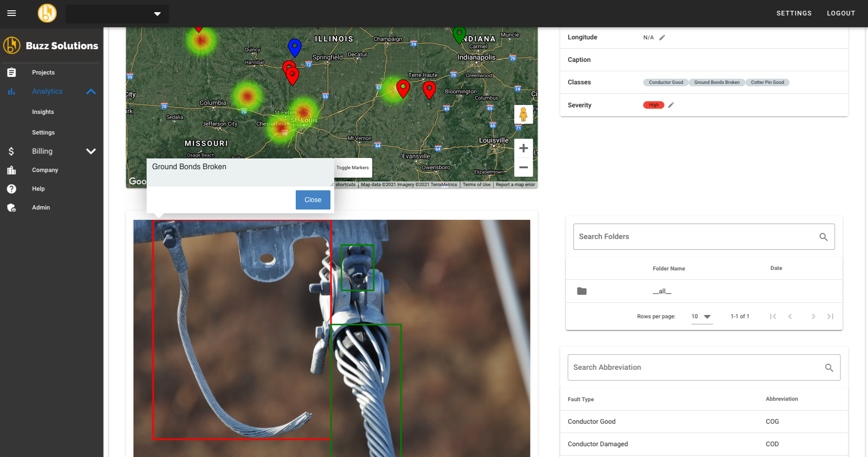868x457 pixels.
Task: Click the Abbreviation column header
Action: (x=782, y=399)
